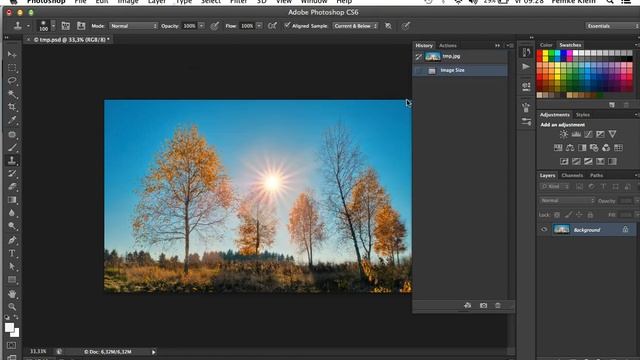Toggle lock position
The width and height of the screenshot is (640, 360).
(579, 215)
